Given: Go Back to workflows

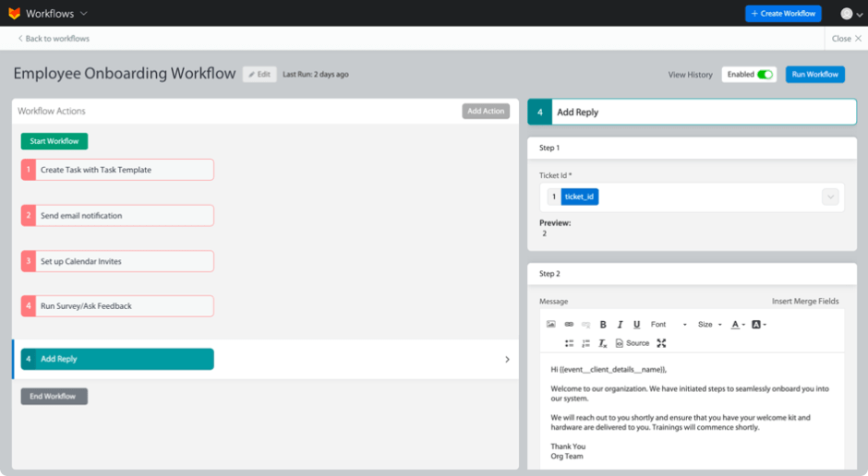Looking at the screenshot, I should coord(54,38).
